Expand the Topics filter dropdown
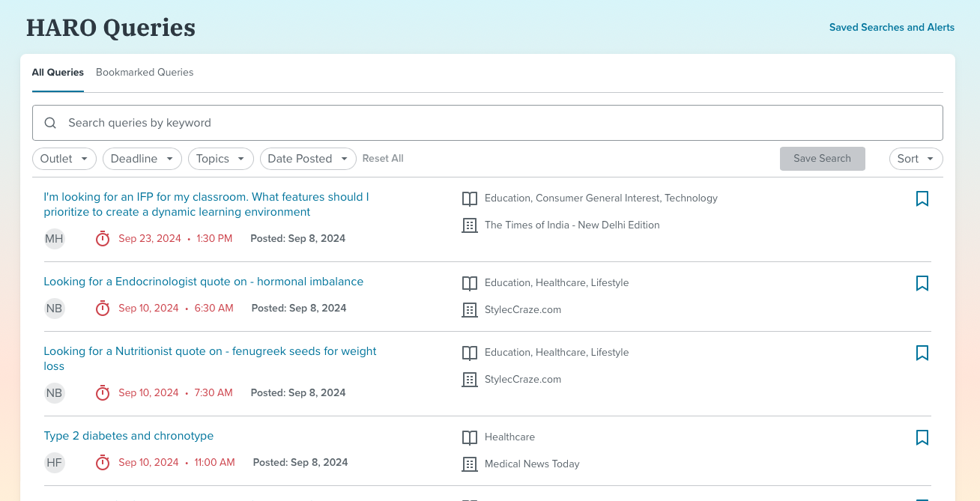 tap(221, 159)
